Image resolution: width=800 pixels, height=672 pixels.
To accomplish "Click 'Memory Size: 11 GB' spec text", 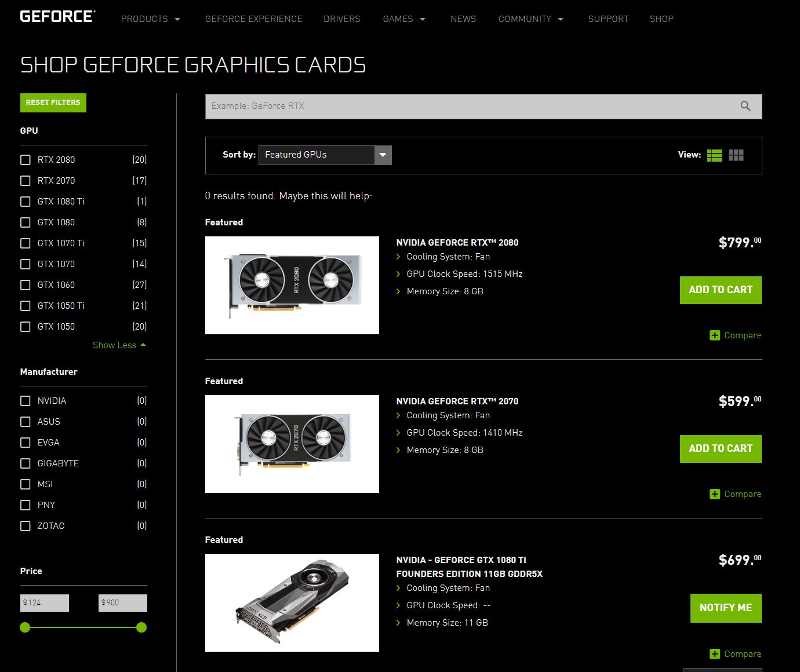I will pyautogui.click(x=447, y=623).
